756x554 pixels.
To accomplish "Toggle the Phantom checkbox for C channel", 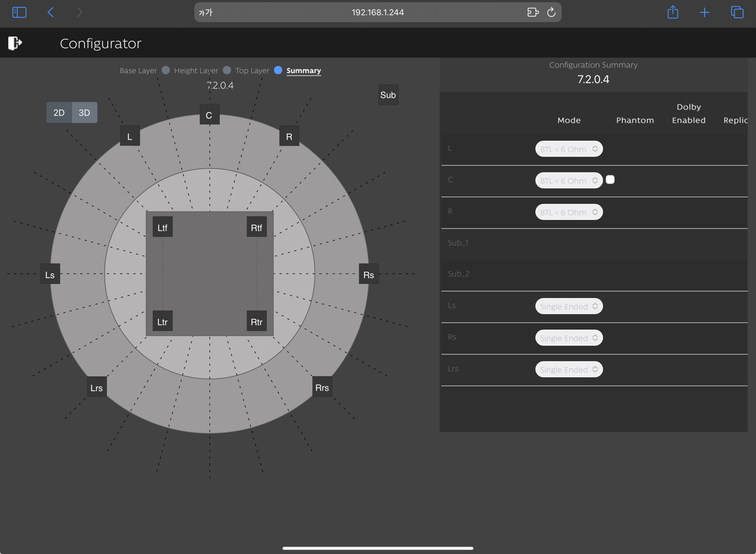I will click(x=610, y=180).
